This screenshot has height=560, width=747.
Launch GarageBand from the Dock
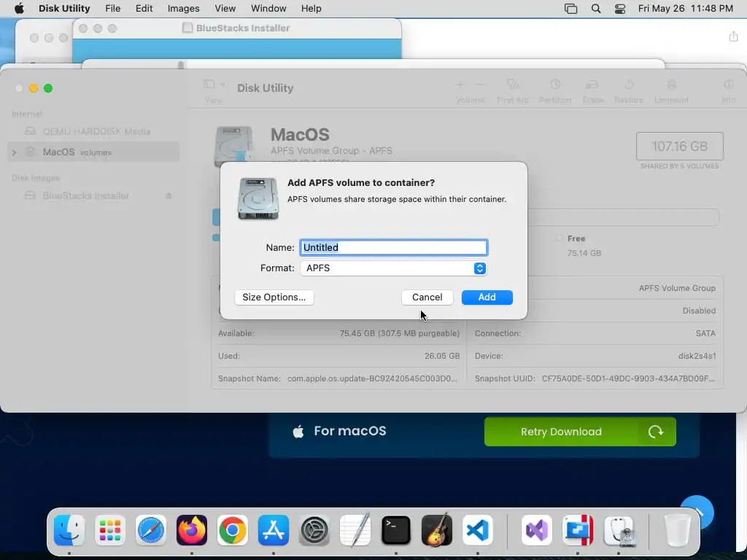[x=437, y=530]
